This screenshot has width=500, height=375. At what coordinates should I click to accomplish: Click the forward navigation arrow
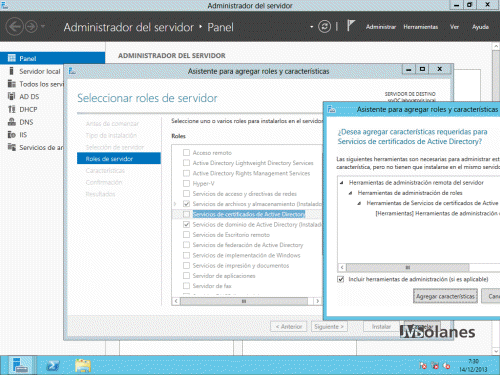(31, 26)
